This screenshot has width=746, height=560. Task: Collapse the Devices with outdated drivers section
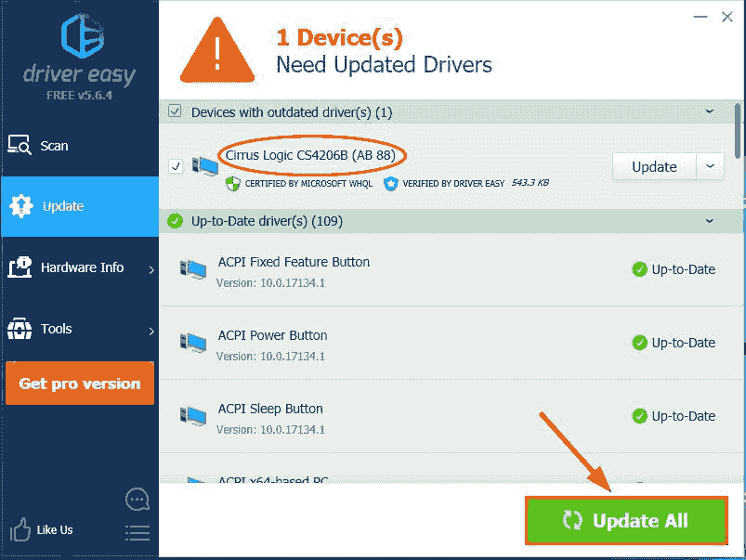tap(711, 111)
